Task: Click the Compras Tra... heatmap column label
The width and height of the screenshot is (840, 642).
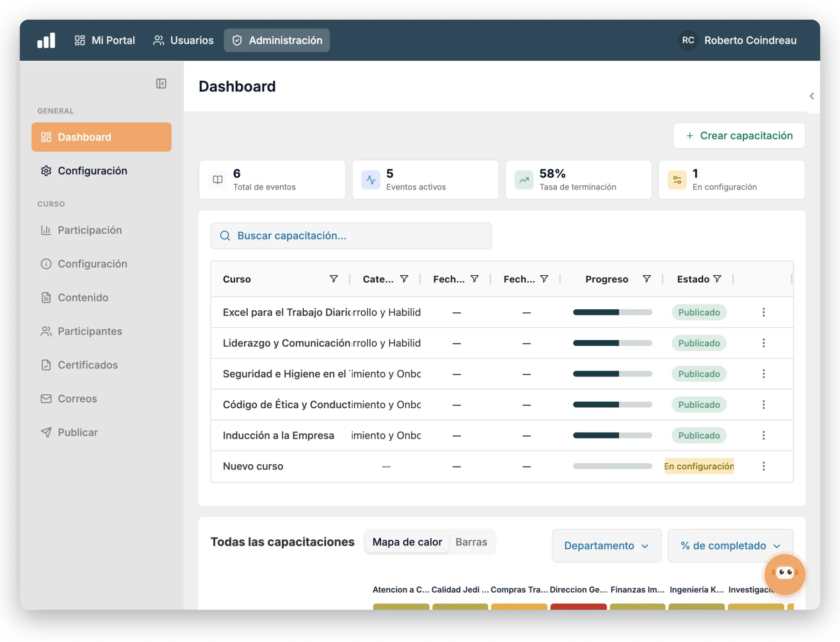Action: [x=519, y=590]
